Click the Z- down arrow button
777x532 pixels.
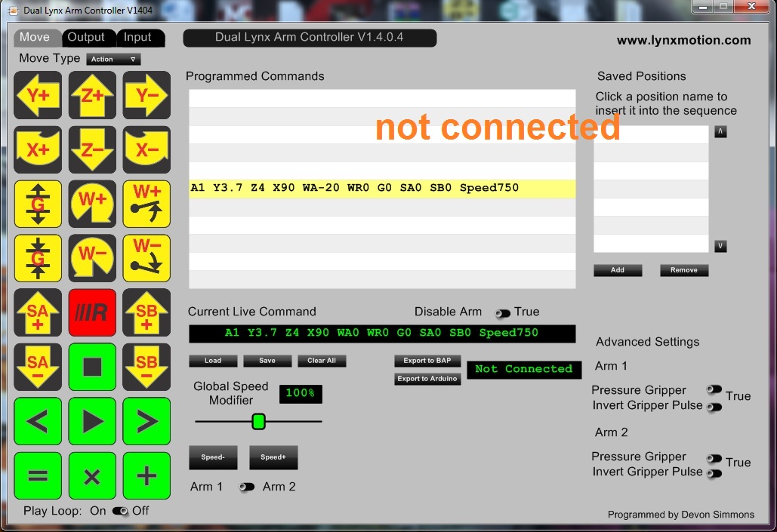pyautogui.click(x=92, y=149)
